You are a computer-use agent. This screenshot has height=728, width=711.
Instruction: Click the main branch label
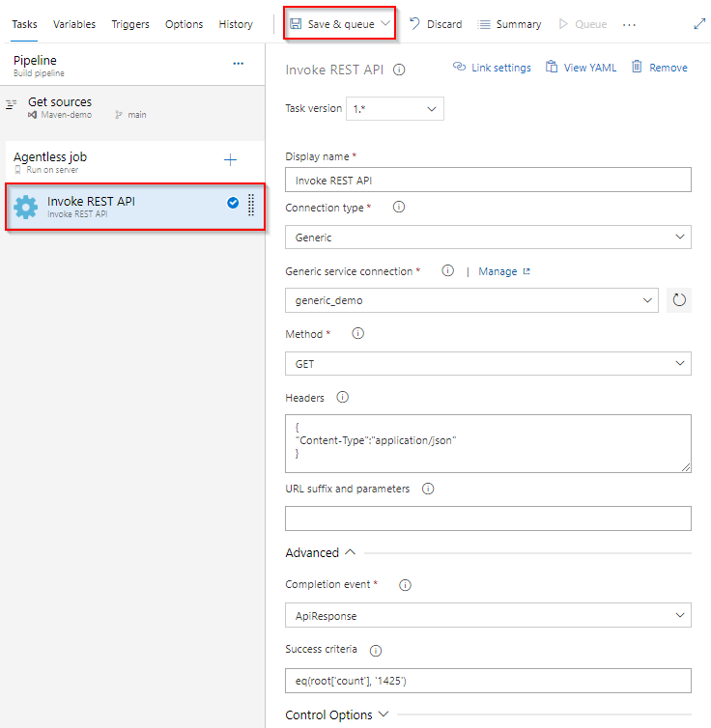pos(137,115)
